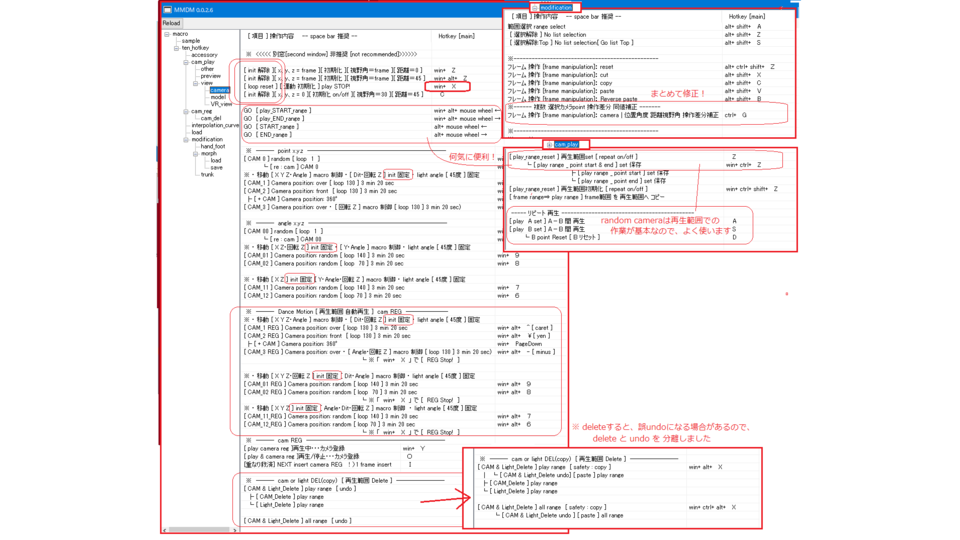Collapse the view node in left tree
960x540 pixels.
click(195, 83)
